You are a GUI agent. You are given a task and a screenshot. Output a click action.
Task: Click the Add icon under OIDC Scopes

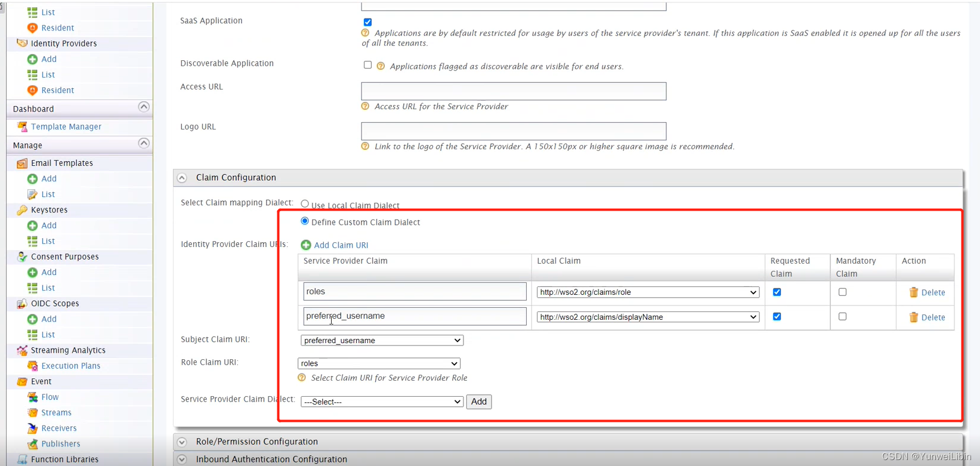[32, 319]
